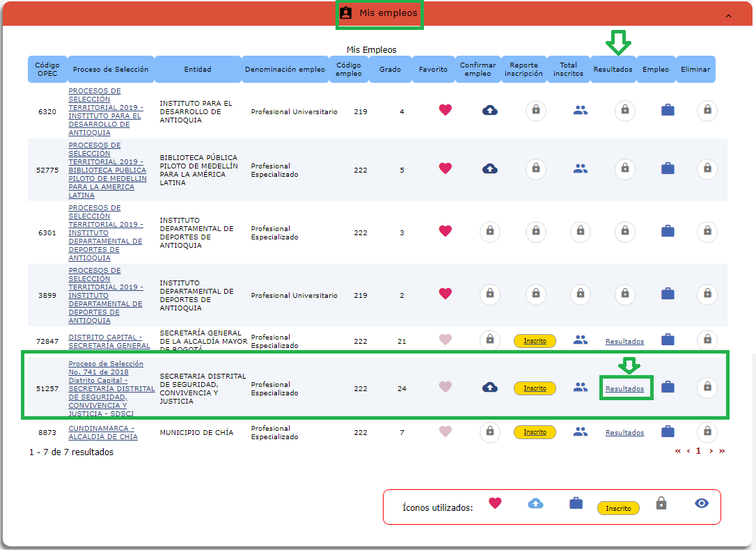This screenshot has width=756, height=554.
Task: Open CUNDINAMARCA - ALCALDIA DE CHIA process link
Action: [x=102, y=432]
